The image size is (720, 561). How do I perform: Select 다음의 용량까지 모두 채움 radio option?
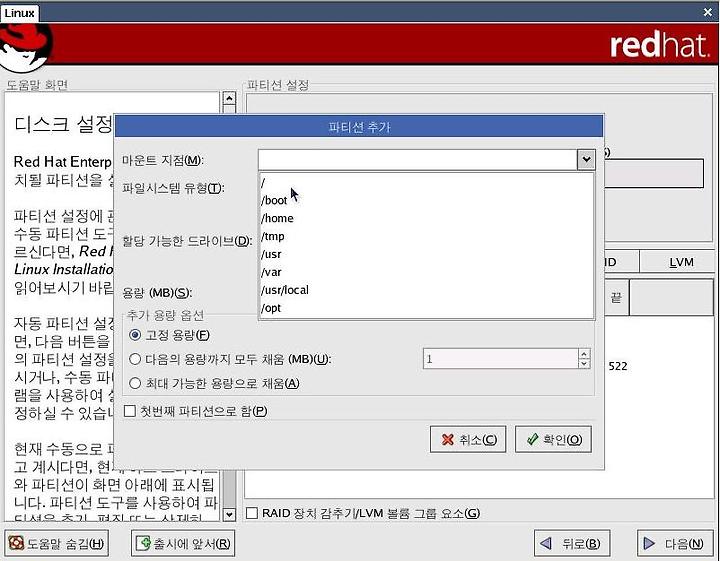click(135, 359)
